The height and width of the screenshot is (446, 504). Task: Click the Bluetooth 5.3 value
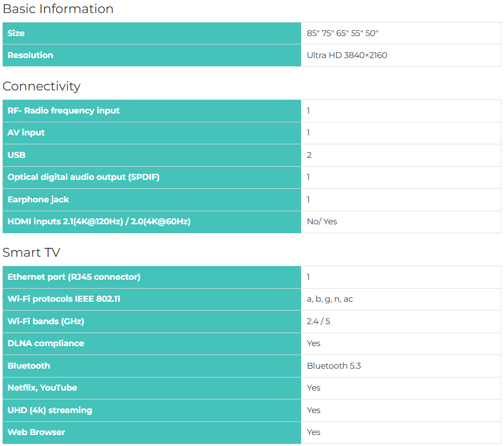pos(334,365)
